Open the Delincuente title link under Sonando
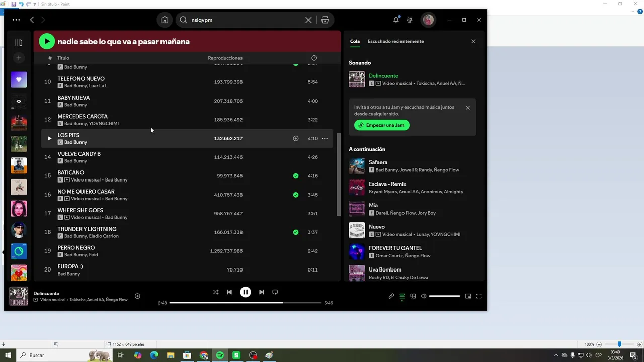Screen dimensions: 644x362 pos(383,76)
